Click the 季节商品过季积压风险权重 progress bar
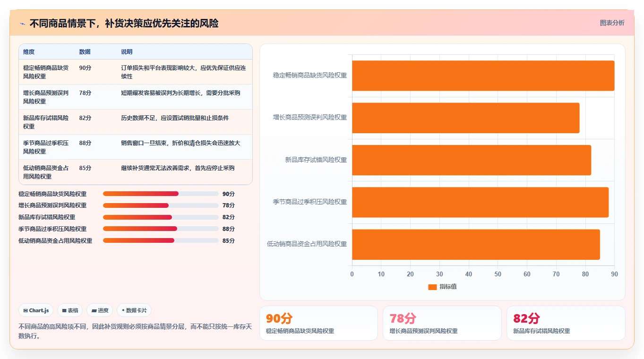 pyautogui.click(x=161, y=229)
